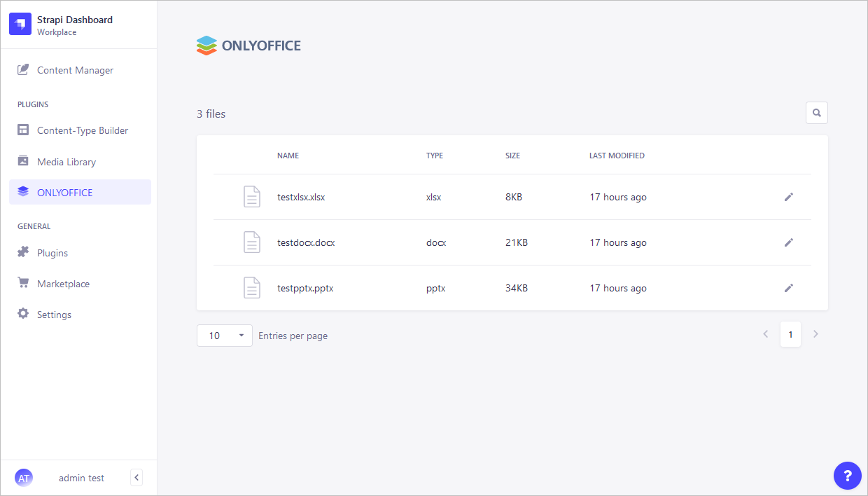Open the entries per page dropdown
Image resolution: width=868 pixels, height=496 pixels.
(224, 336)
